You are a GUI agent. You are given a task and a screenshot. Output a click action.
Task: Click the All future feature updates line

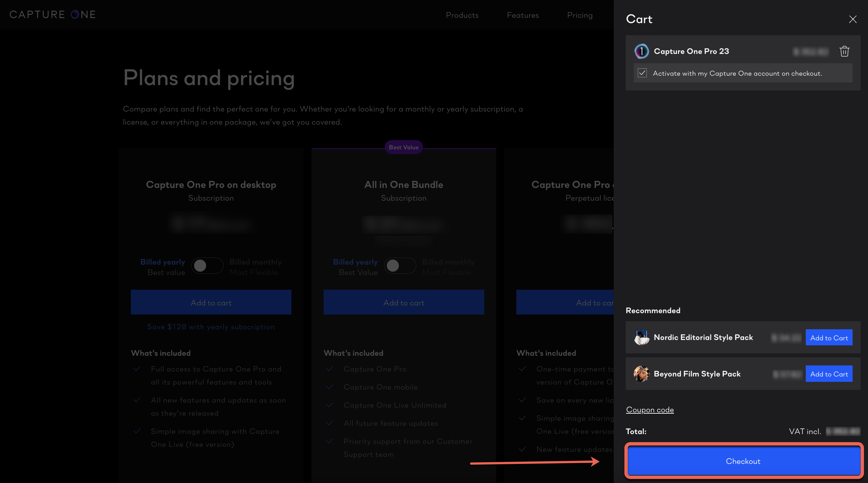(391, 423)
